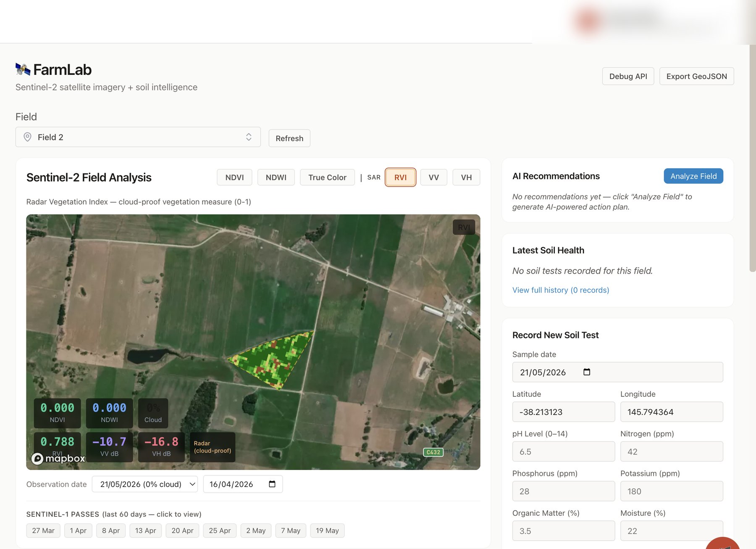756x549 pixels.
Task: Select the RVI radar layer
Action: (400, 177)
